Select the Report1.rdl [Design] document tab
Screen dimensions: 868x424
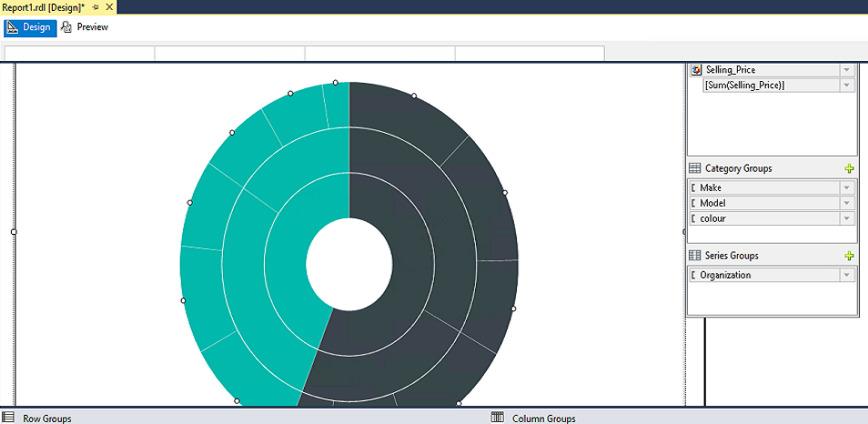click(x=43, y=7)
